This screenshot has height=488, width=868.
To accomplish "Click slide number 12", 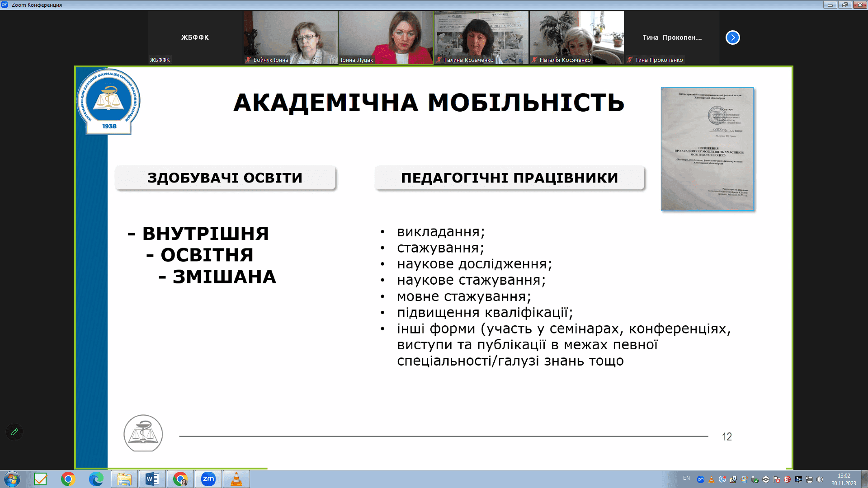I will tap(727, 436).
